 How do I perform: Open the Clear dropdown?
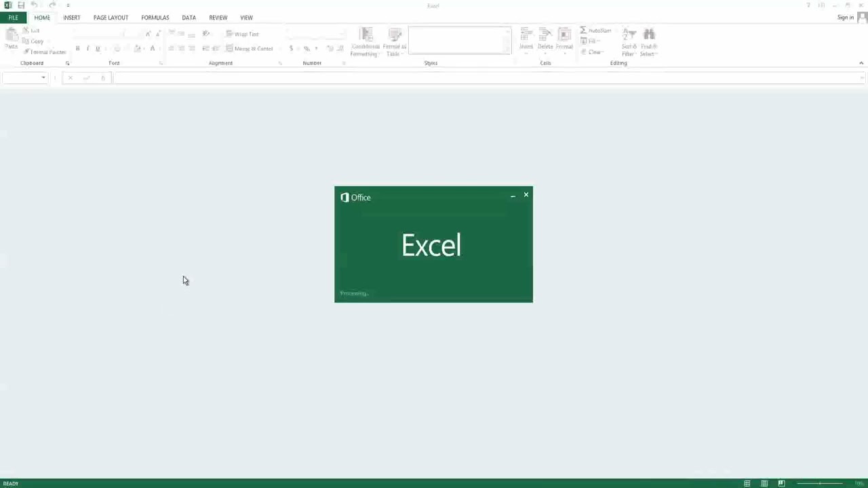[591, 52]
